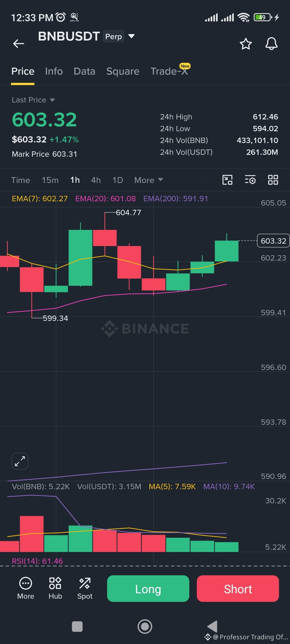
Task: Select the Time line chart interval
Action: tap(21, 180)
